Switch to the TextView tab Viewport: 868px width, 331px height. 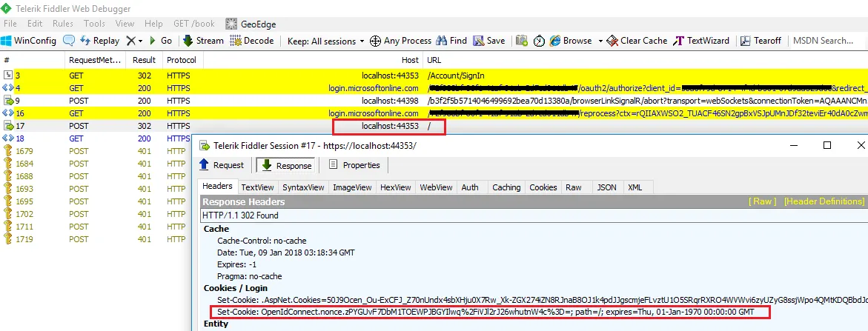[257, 187]
